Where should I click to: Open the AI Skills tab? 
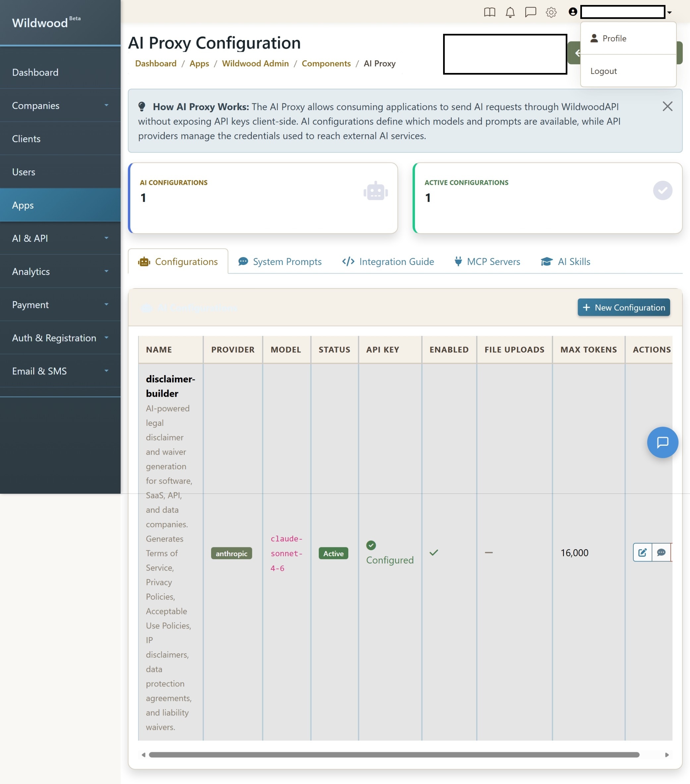tap(565, 262)
